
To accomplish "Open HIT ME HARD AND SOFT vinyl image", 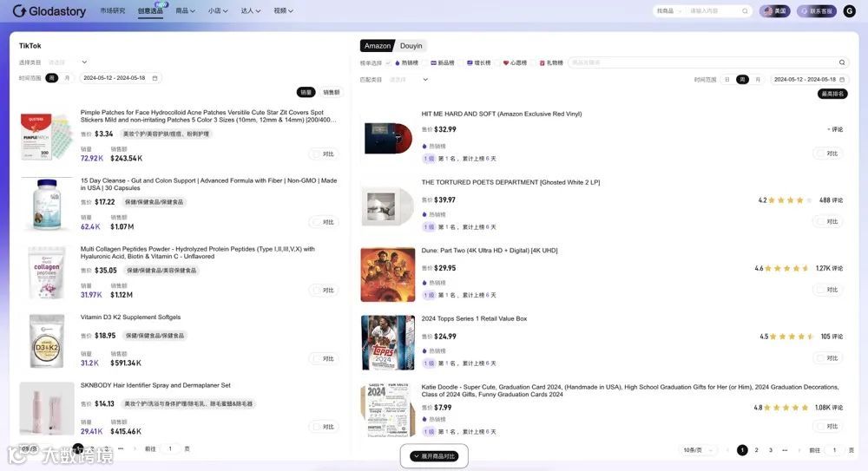I will (x=387, y=138).
